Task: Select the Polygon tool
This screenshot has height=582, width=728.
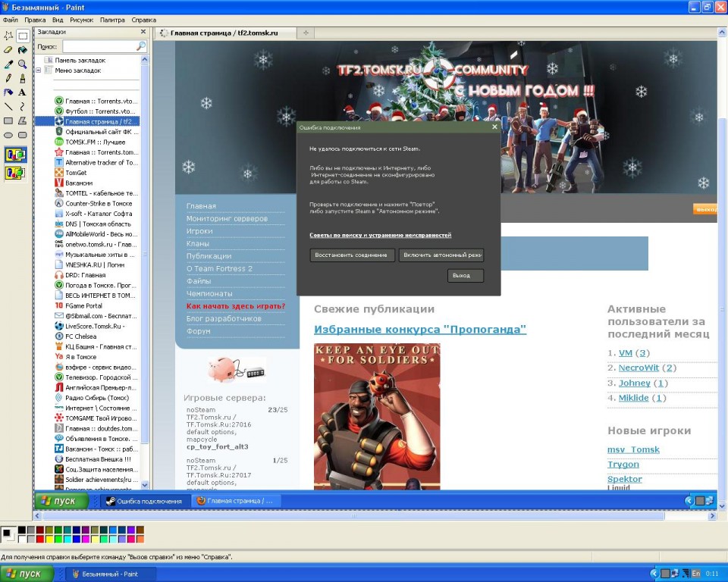Action: coord(22,120)
